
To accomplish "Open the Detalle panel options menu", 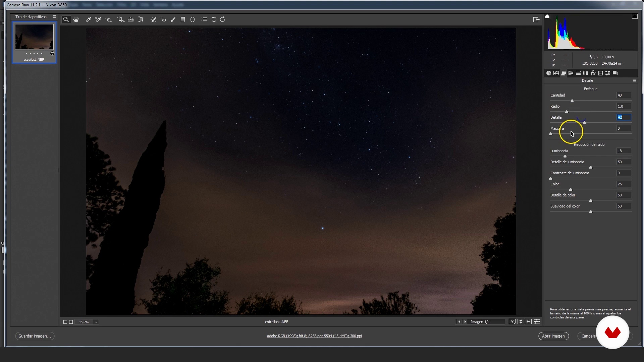I will pyautogui.click(x=634, y=80).
